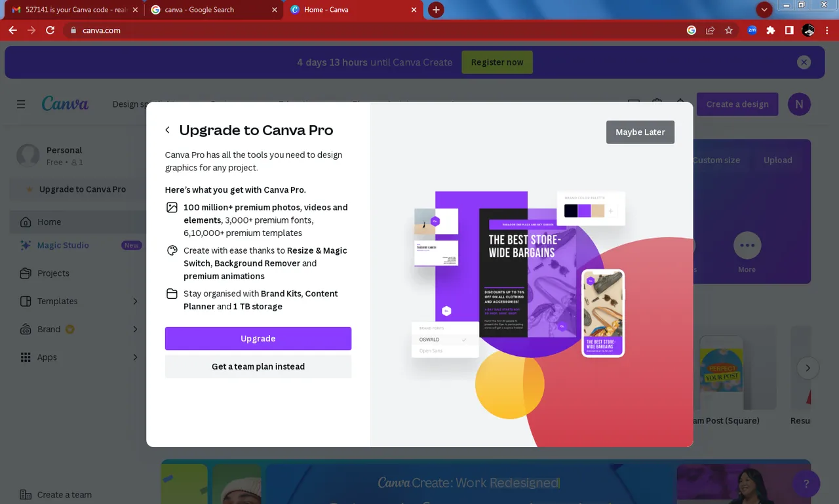Click the Brand kit icon in the sidebar
Image resolution: width=839 pixels, height=504 pixels.
coord(26,330)
